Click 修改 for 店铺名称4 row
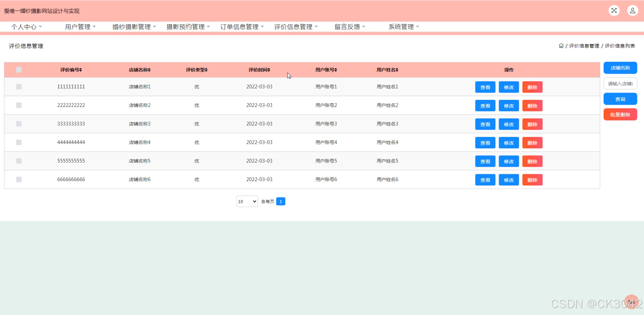Image resolution: width=644 pixels, height=315 pixels. click(x=509, y=143)
